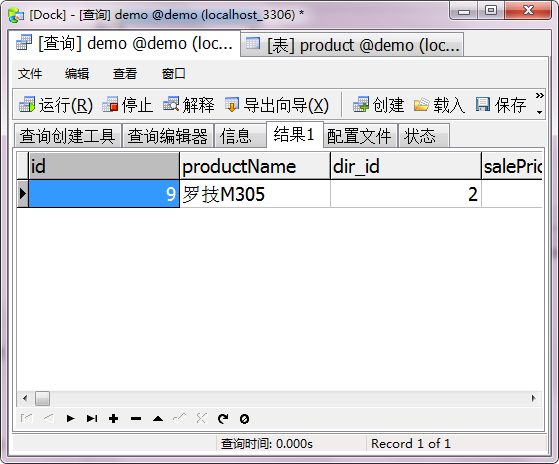Go to the previous record button
Viewport: 559px width, 464px height.
[48, 418]
